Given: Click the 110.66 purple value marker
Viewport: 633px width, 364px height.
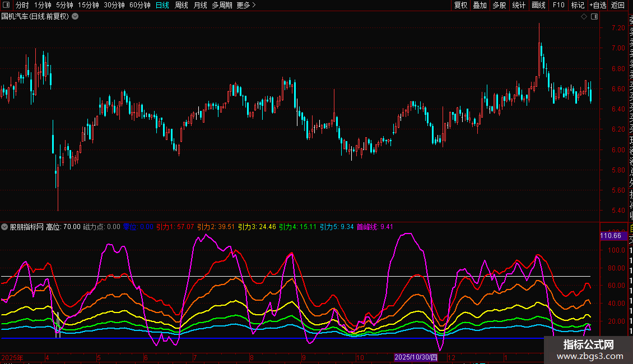Looking at the screenshot, I should [x=610, y=236].
